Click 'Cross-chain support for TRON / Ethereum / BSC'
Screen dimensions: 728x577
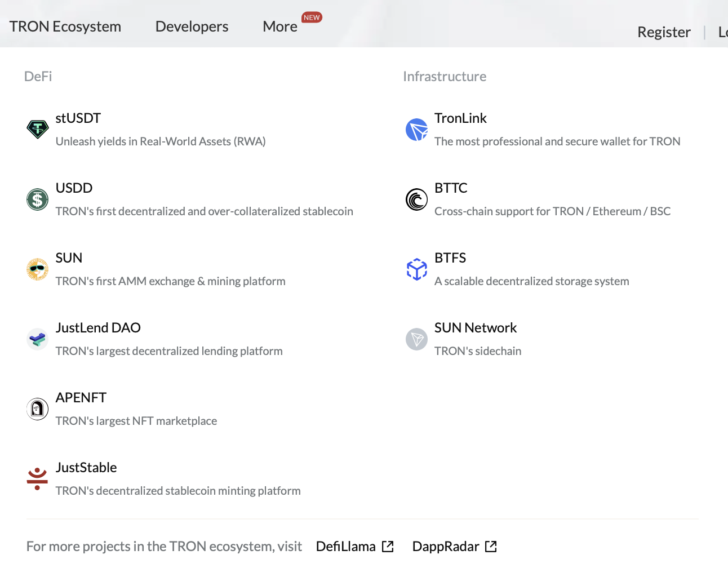553,211
